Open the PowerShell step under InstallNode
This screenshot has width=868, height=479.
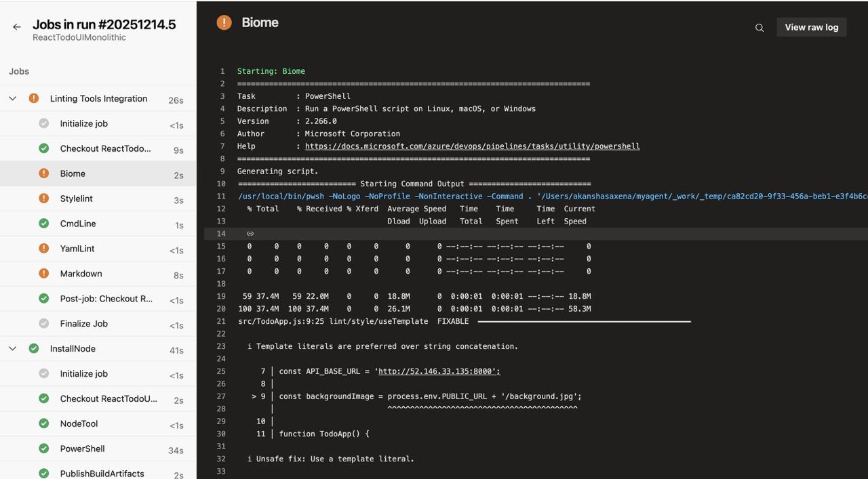98,449
